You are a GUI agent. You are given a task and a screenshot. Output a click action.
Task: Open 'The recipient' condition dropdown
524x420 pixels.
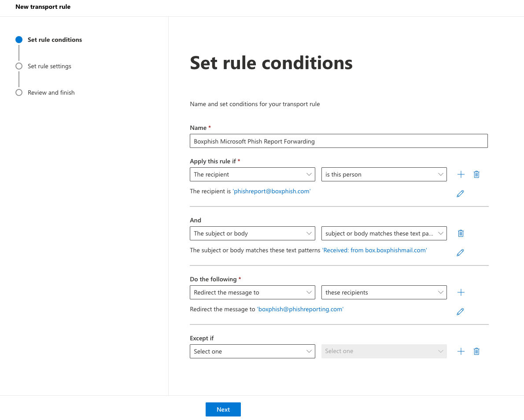pos(252,174)
